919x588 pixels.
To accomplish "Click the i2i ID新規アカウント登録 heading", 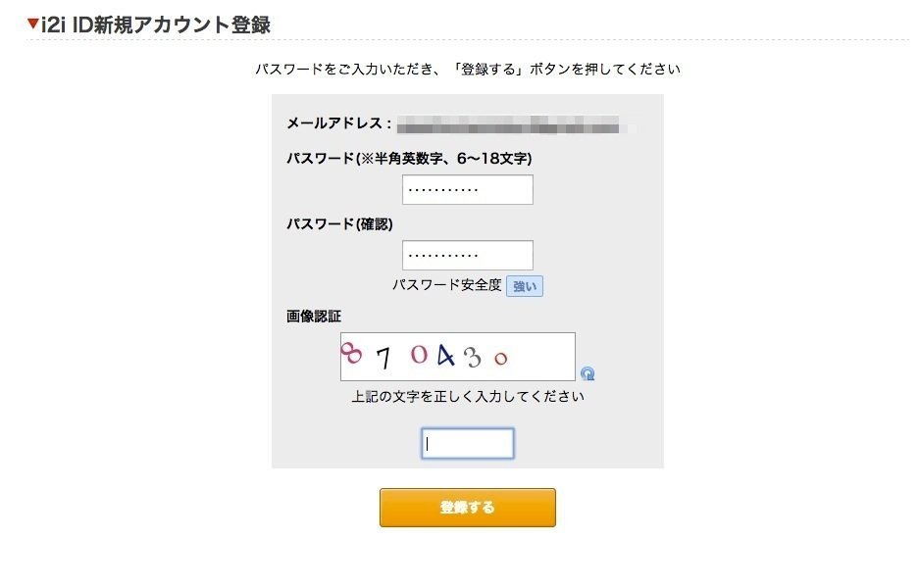I will (x=155, y=24).
